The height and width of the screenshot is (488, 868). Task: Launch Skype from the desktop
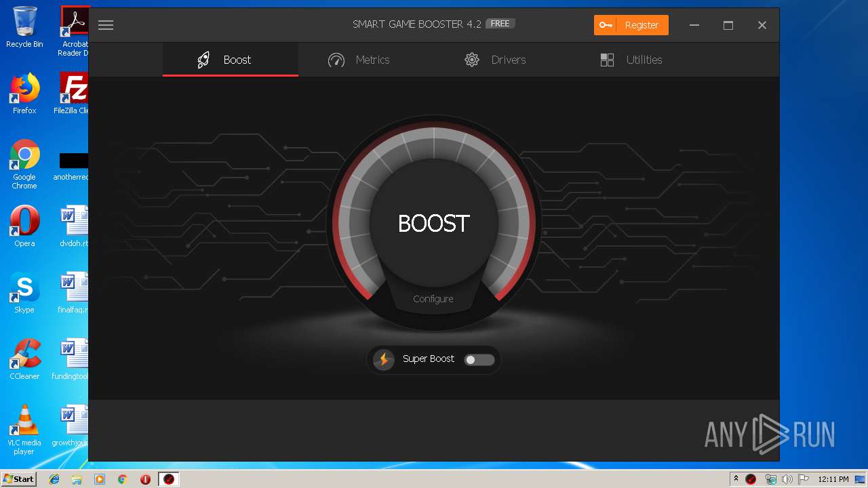coord(24,293)
